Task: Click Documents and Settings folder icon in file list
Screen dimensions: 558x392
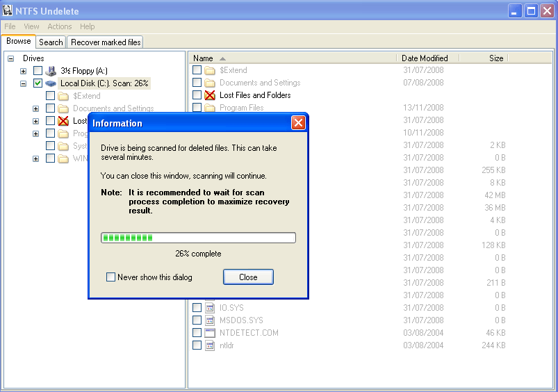Action: coord(210,83)
